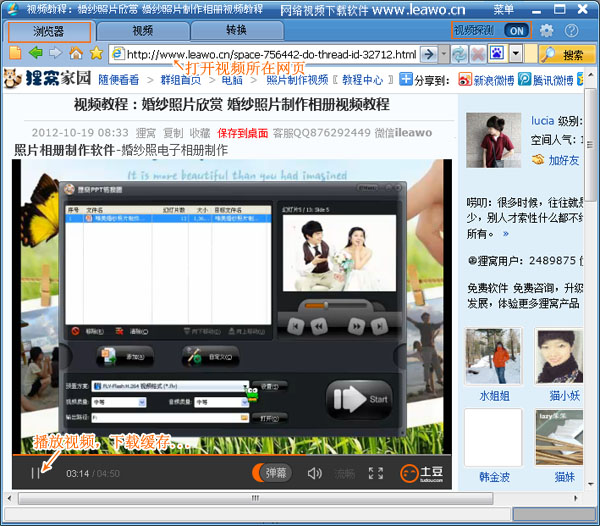600x526 pixels.
Task: Click the new page icon in the toolbar
Action: pyautogui.click(x=15, y=53)
